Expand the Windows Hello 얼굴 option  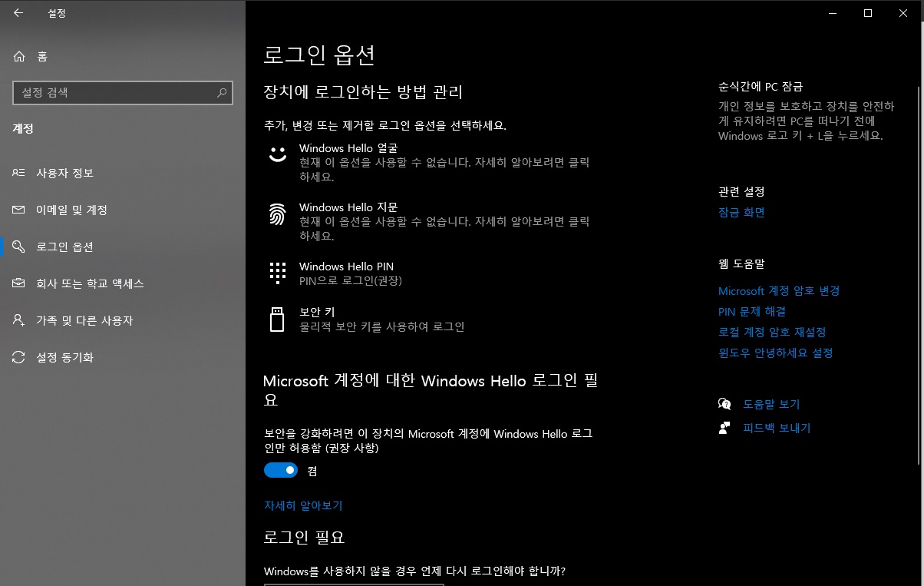tap(432, 162)
